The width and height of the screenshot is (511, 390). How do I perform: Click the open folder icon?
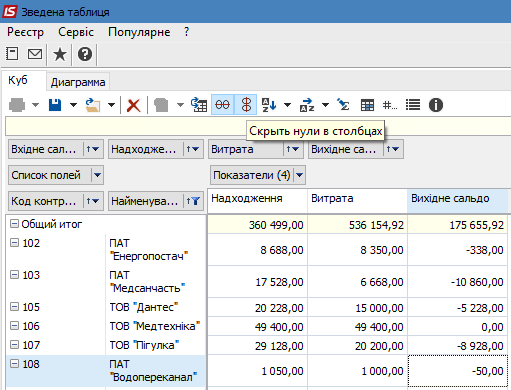(93, 105)
